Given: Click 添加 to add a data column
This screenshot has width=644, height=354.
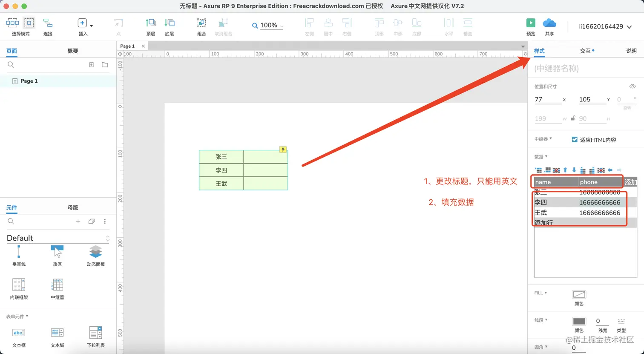Looking at the screenshot, I should [630, 182].
